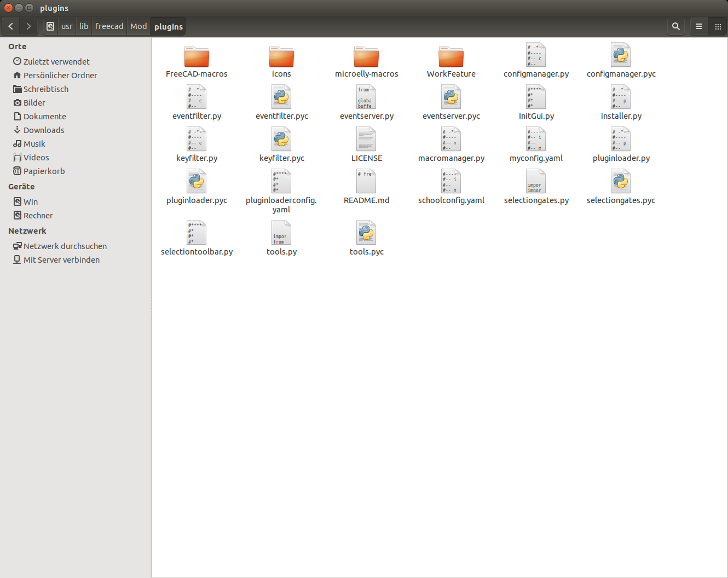Click the microelly-macros folder name
The image size is (728, 578).
coord(367,74)
